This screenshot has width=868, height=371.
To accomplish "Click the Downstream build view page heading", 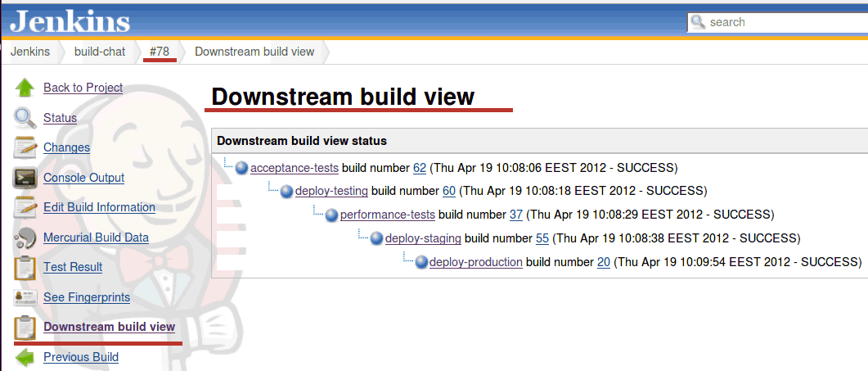I will pyautogui.click(x=344, y=97).
